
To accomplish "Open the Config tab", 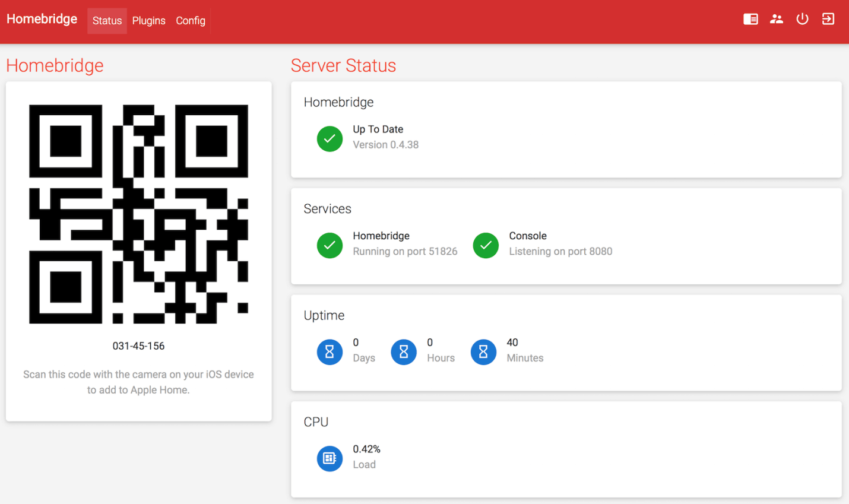I will [191, 21].
